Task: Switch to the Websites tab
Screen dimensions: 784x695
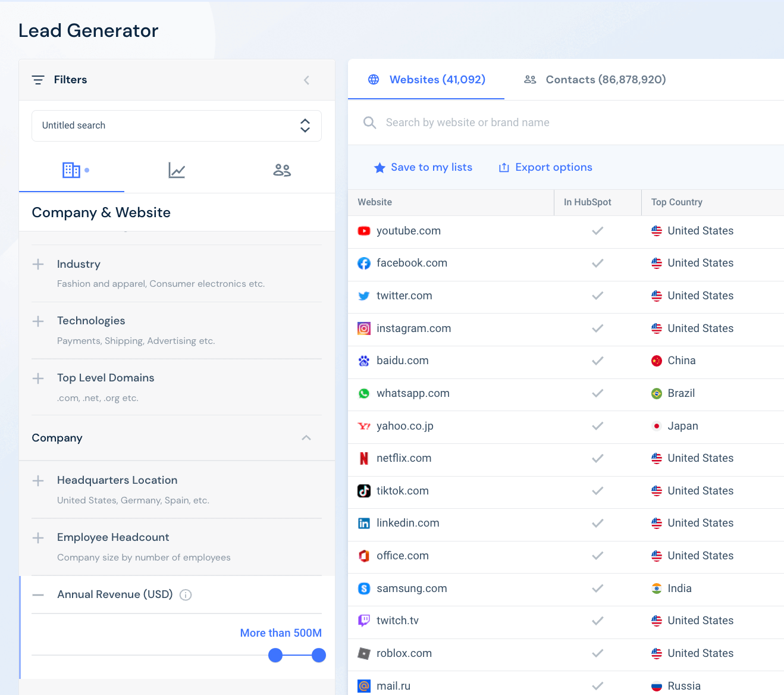Action: (x=437, y=79)
